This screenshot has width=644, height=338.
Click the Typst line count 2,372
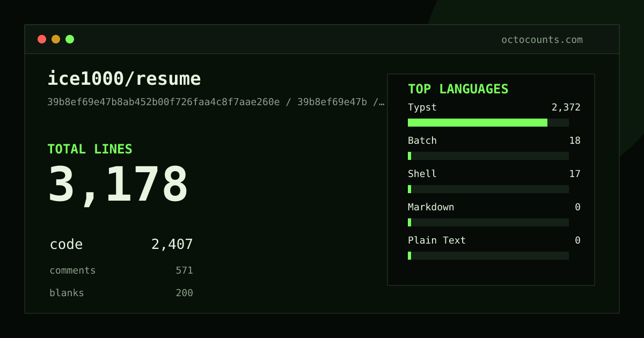click(566, 107)
